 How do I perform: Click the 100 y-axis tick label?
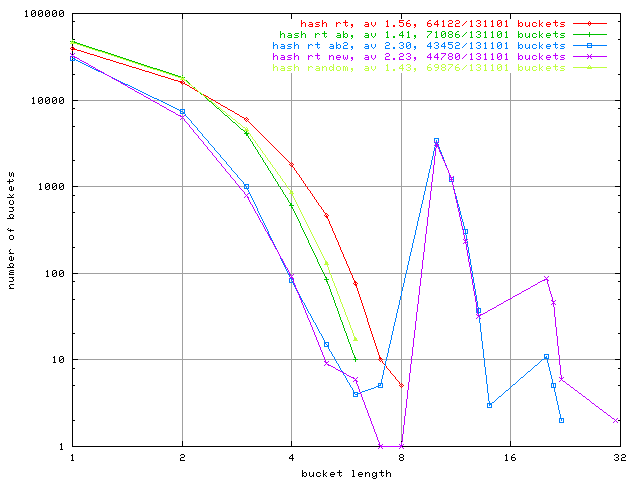coord(55,273)
